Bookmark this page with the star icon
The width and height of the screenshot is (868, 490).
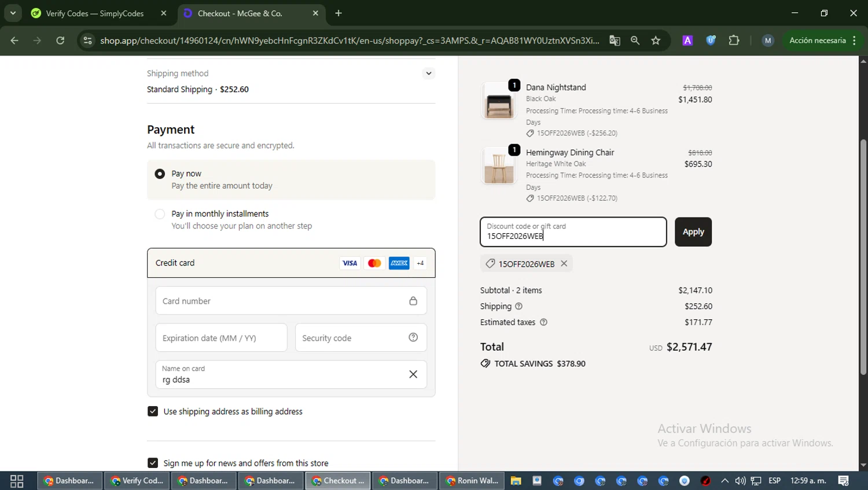(x=656, y=40)
